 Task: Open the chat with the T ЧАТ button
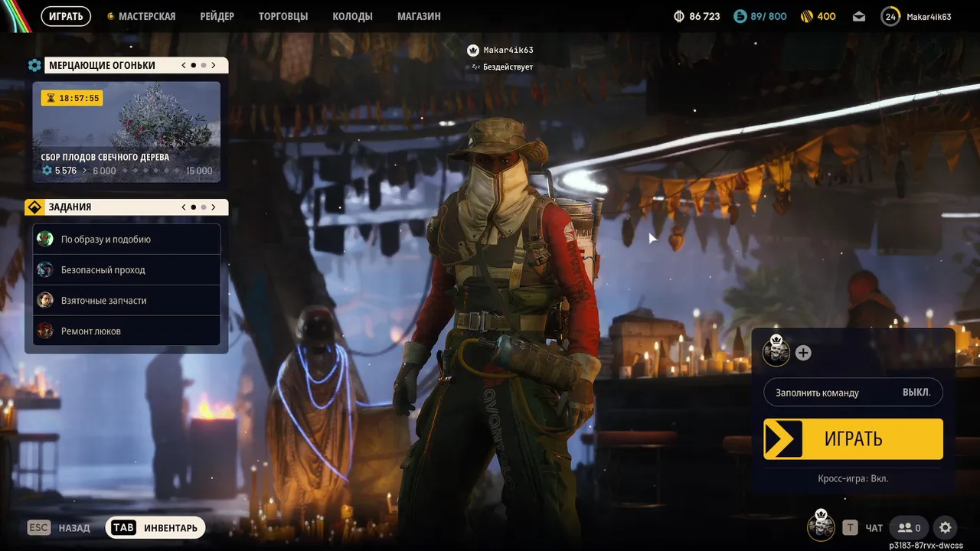click(x=863, y=527)
